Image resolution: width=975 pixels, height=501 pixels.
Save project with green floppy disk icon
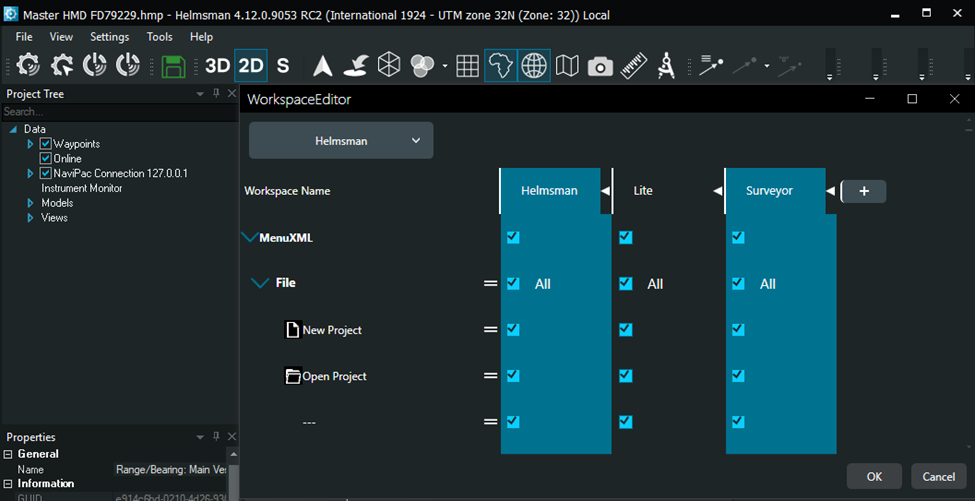(x=173, y=65)
